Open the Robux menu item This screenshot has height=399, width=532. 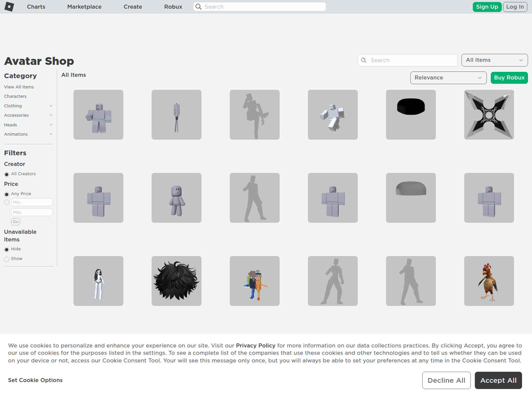pos(173,6)
